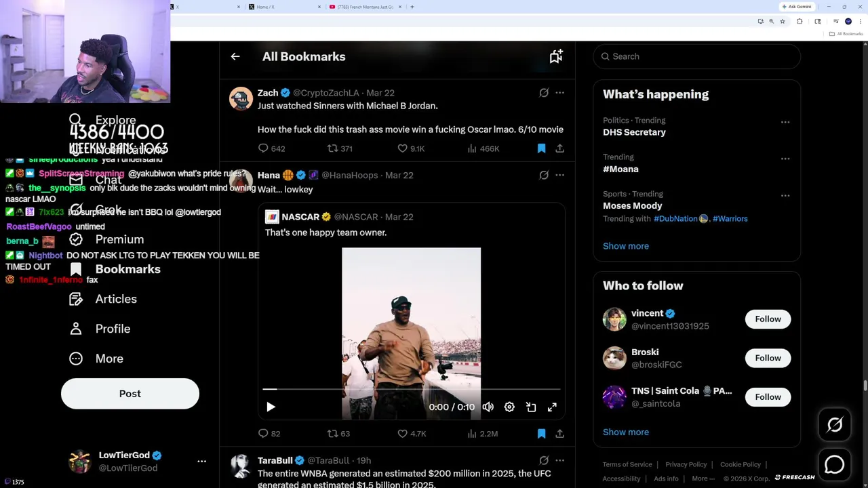Viewport: 868px width, 488px height.
Task: Open LowTierGod account switcher menu
Action: [138, 462]
